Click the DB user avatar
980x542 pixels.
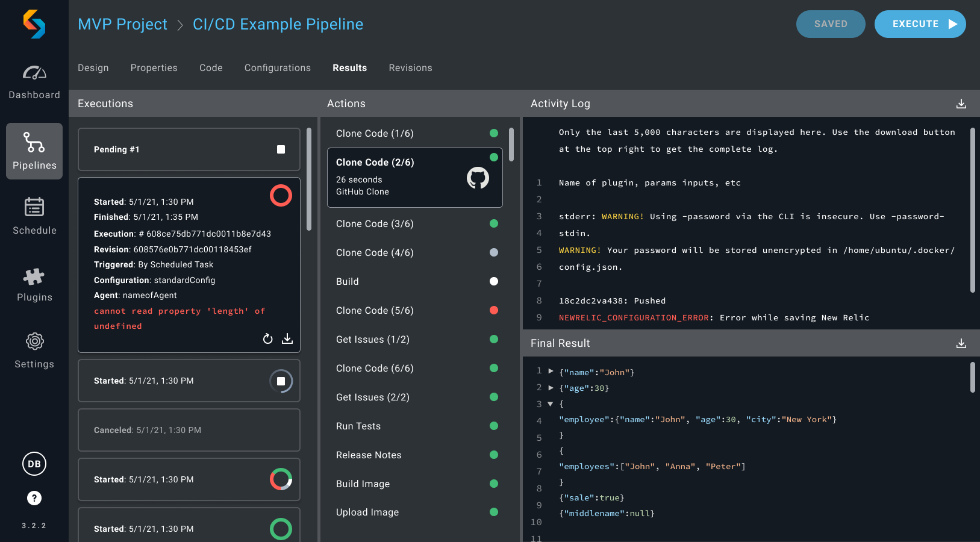34,464
